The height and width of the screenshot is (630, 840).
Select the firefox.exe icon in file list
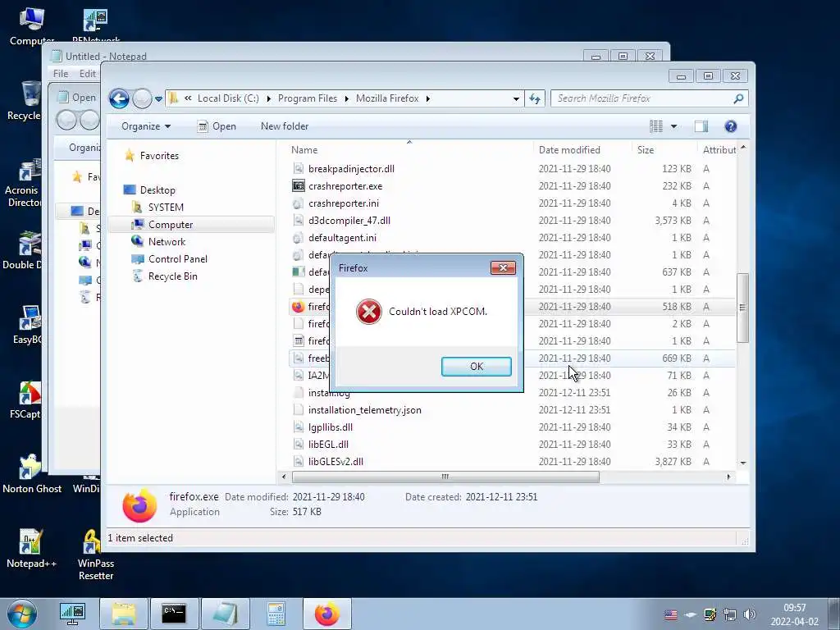pos(299,307)
